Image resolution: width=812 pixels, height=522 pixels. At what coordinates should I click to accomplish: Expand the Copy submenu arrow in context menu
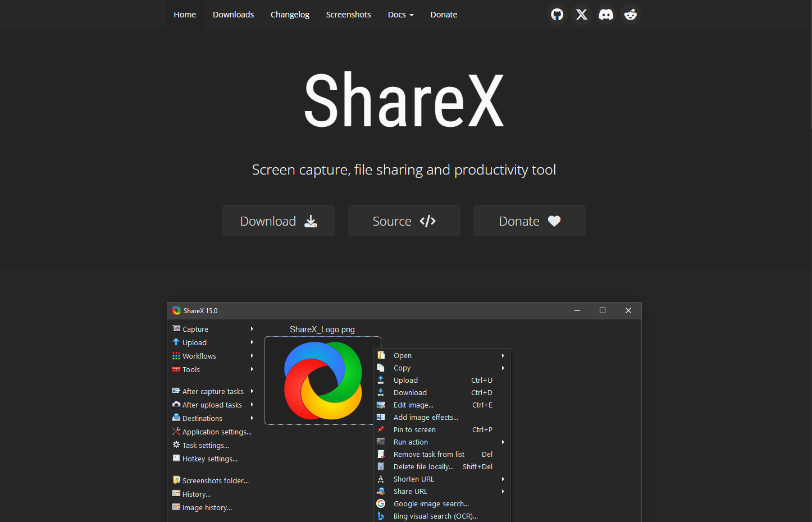(x=503, y=368)
